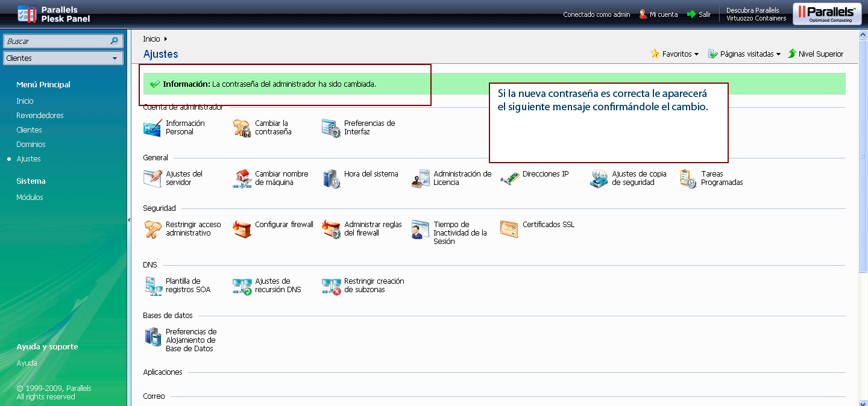Click the Configurar firewall text link
Viewport: 868px width, 406px height.
284,225
